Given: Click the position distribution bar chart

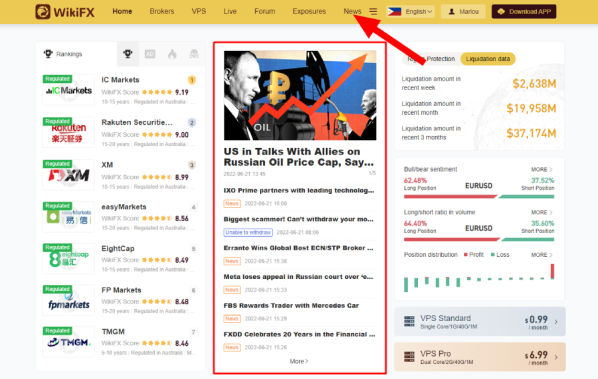Looking at the screenshot, I should (x=479, y=278).
